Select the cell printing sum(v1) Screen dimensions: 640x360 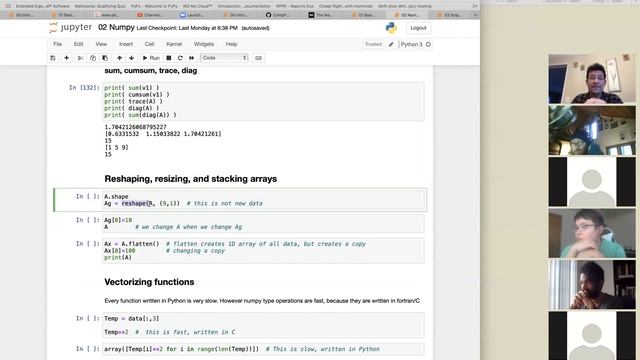click(264, 101)
